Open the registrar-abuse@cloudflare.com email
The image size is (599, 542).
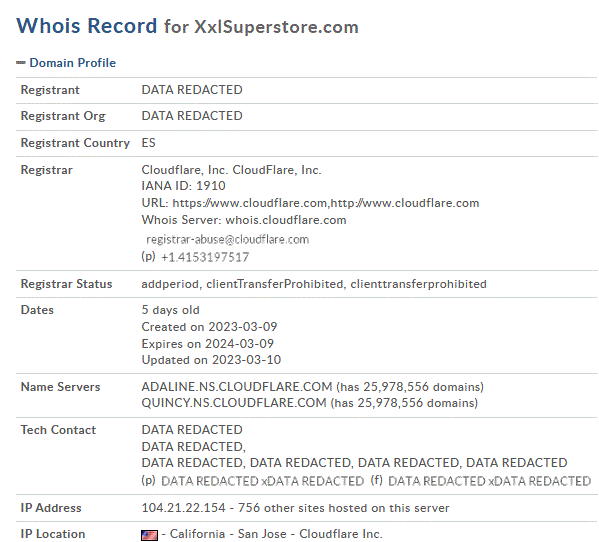pyautogui.click(x=227, y=239)
